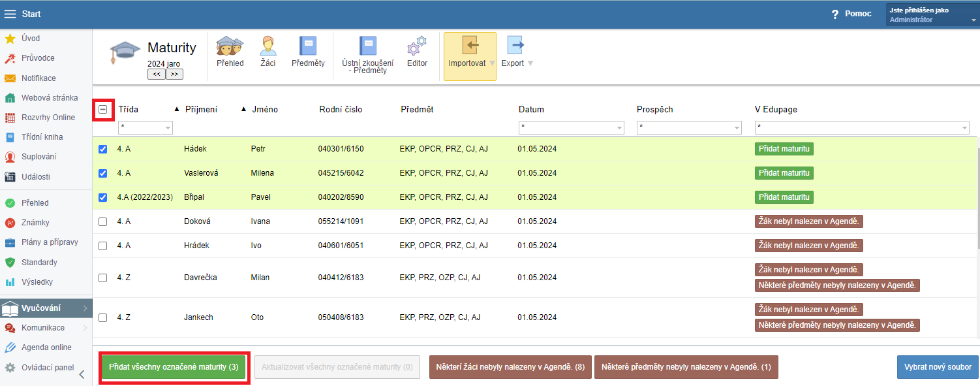Check the checkbox for Doková Ivana
980x386 pixels.
pos(102,221)
